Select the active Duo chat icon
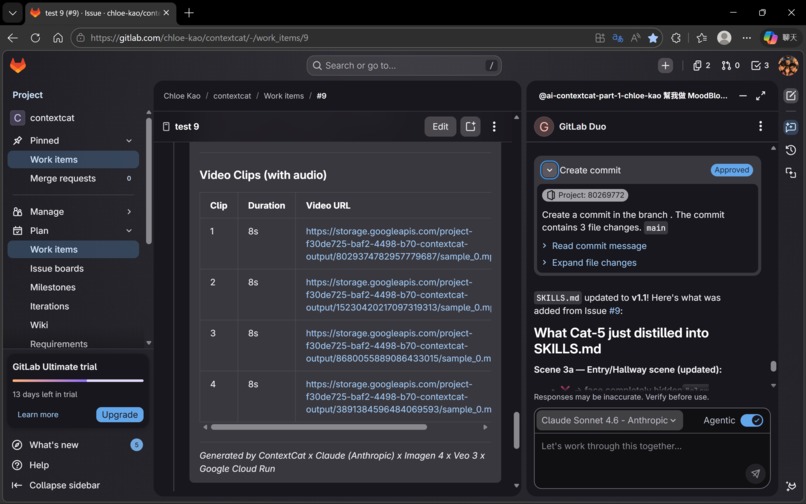 pos(791,127)
